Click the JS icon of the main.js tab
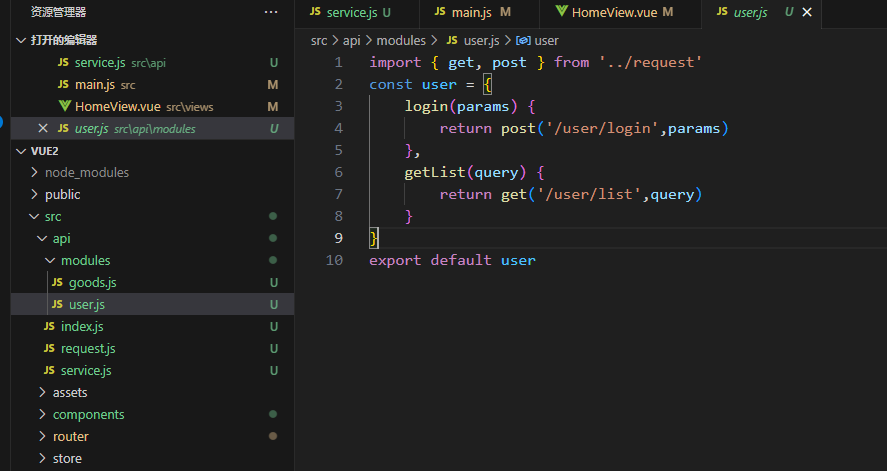Screen dimensions: 887x471 point(440,12)
